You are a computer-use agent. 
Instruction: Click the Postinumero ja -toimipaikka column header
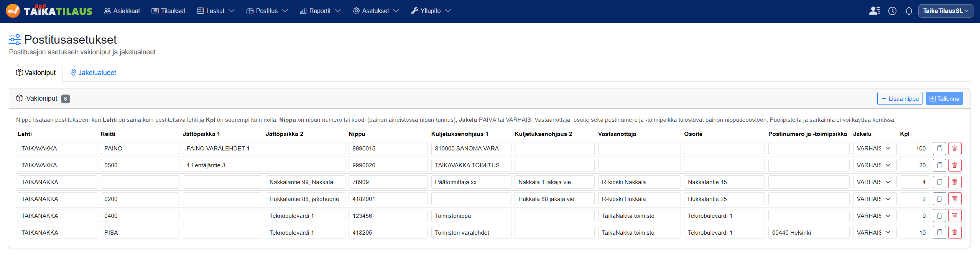[807, 134]
